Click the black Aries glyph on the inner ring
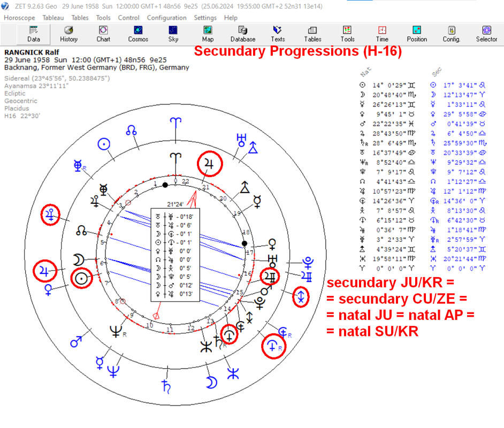504x428 pixels. 175,158
